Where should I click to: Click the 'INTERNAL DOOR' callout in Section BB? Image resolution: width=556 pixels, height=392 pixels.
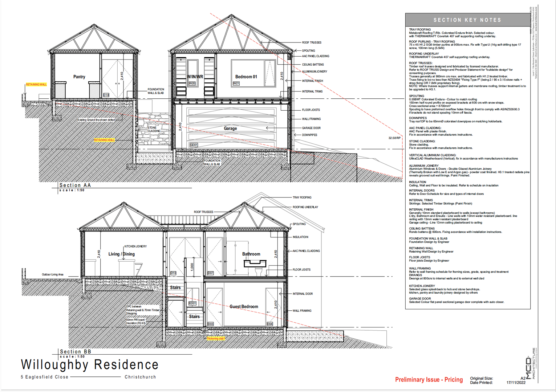[x=303, y=294]
